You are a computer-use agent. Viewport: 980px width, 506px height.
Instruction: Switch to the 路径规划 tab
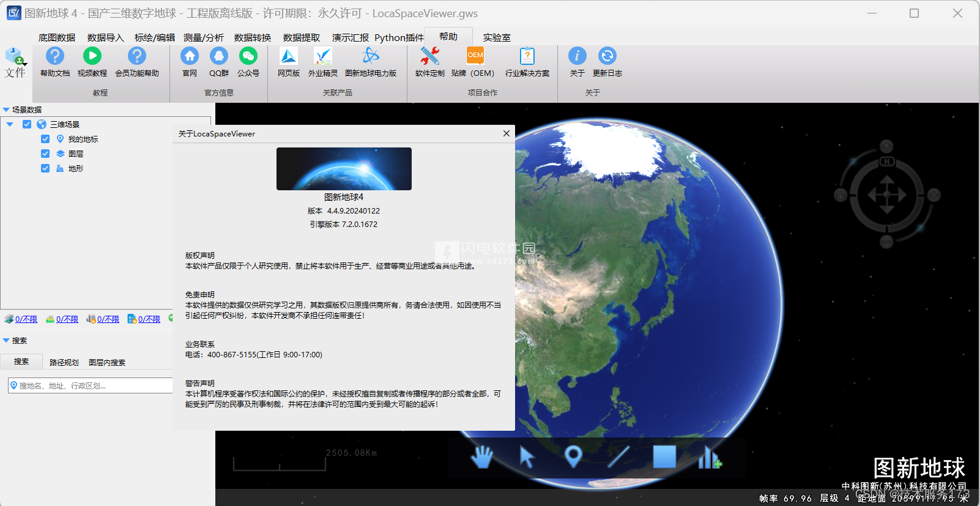[x=64, y=362]
